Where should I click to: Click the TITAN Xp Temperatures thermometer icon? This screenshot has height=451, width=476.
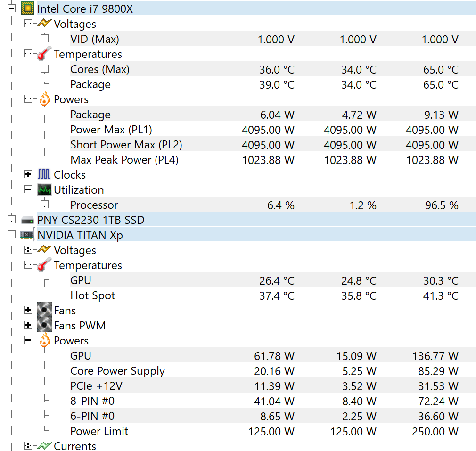tap(44, 264)
